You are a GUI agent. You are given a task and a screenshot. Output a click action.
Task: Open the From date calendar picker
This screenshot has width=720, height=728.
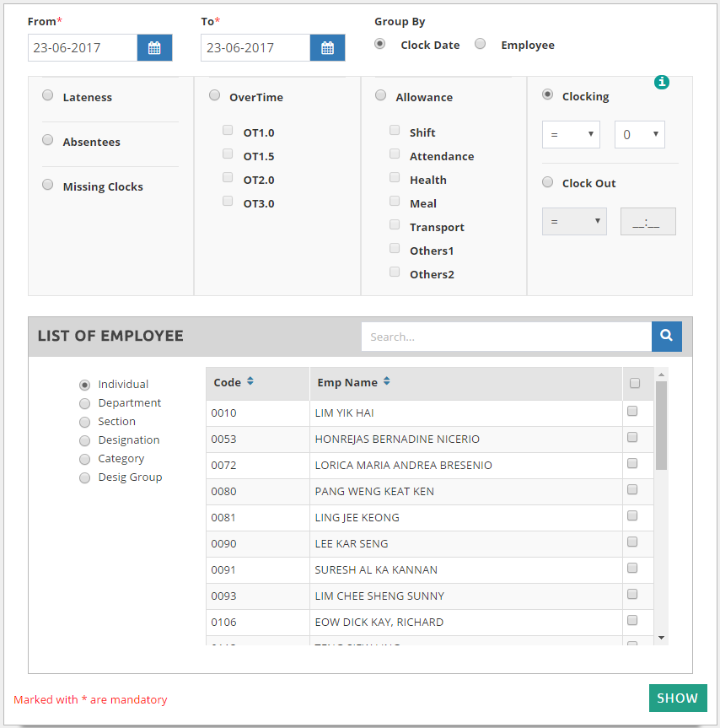(x=154, y=48)
